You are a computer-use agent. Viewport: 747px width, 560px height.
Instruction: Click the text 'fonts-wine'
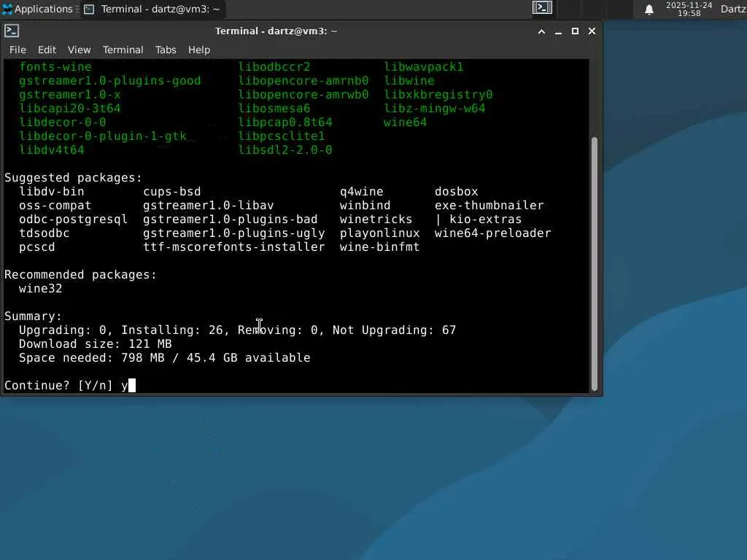(x=55, y=67)
